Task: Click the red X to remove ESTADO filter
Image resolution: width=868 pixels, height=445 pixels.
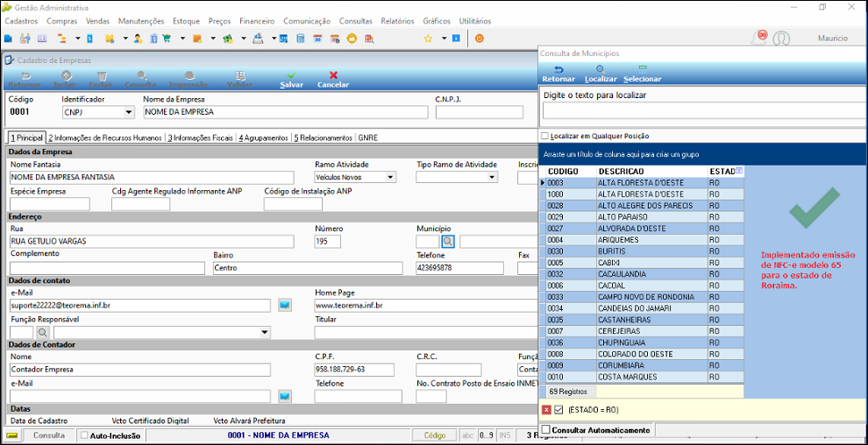Action: point(546,410)
